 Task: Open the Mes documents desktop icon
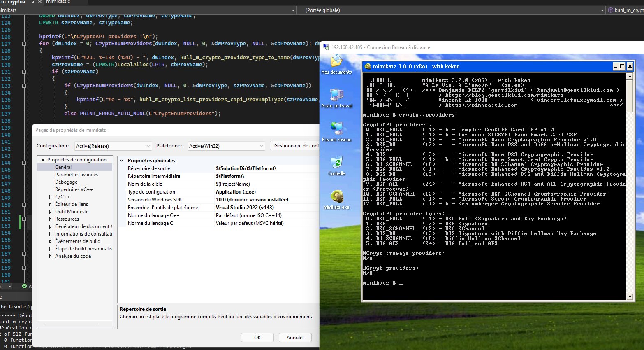pyautogui.click(x=336, y=64)
